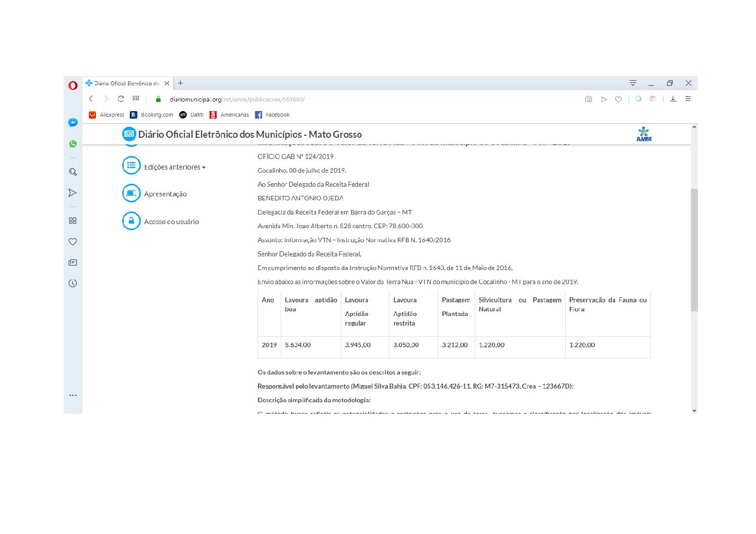The height and width of the screenshot is (534, 756).
Task: Click the sidebar search icon
Action: 73,172
